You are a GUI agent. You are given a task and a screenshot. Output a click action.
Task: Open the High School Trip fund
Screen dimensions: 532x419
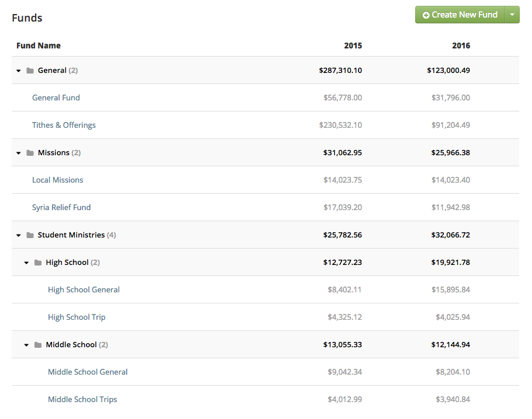point(77,317)
